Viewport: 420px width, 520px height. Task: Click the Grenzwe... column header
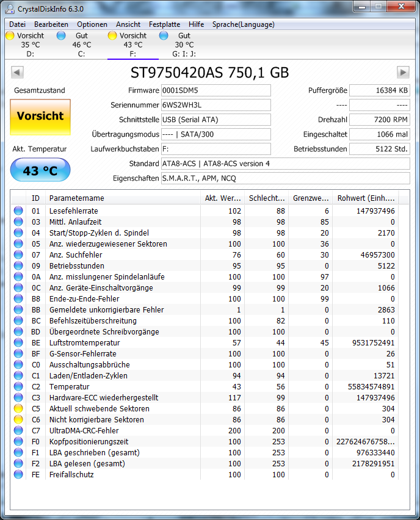point(311,198)
